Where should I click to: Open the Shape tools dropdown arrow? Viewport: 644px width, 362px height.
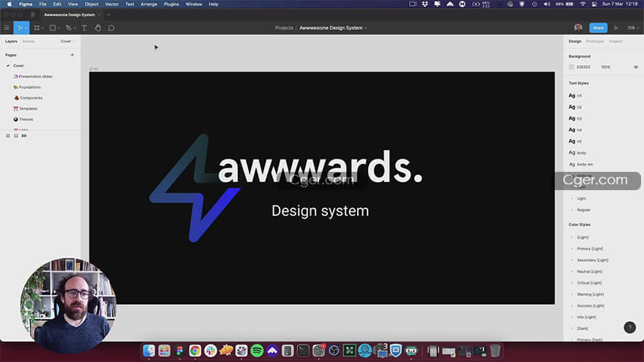(59, 29)
